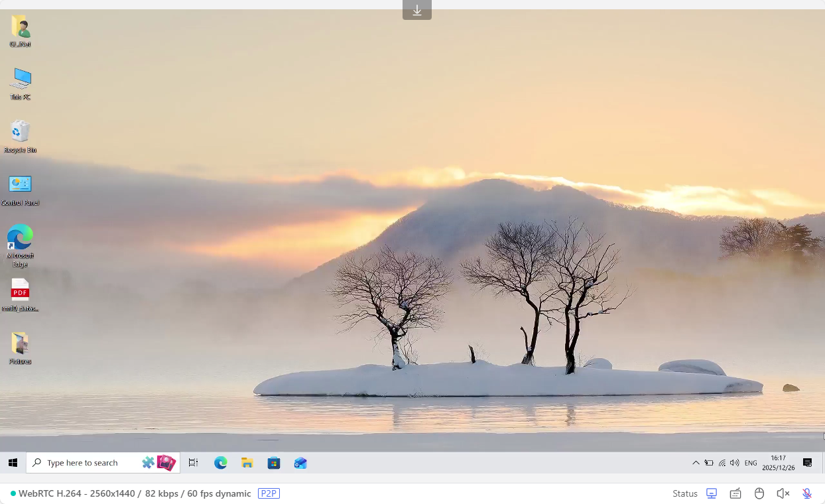
Task: Click the ENG language indicator
Action: point(751,463)
